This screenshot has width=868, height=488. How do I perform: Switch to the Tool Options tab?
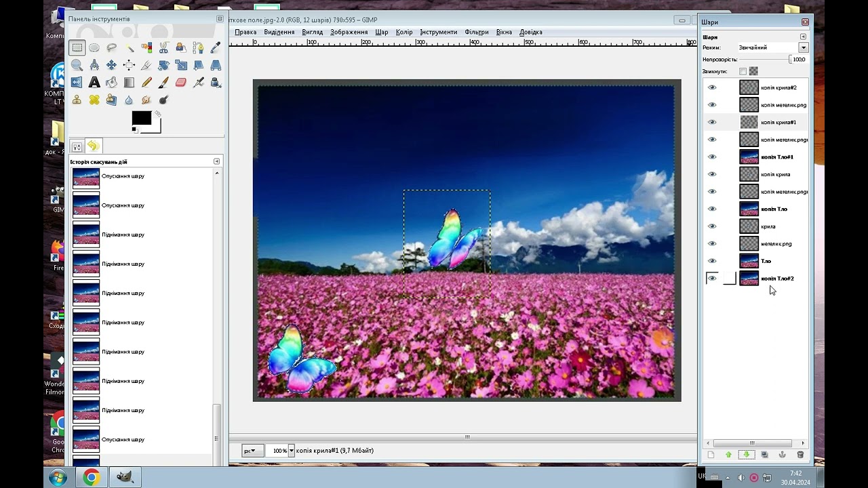point(77,146)
